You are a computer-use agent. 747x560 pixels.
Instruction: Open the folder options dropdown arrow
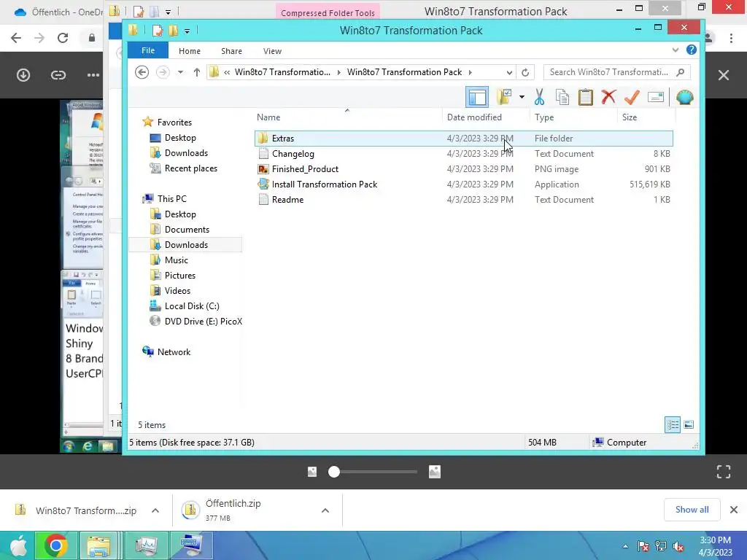click(522, 97)
